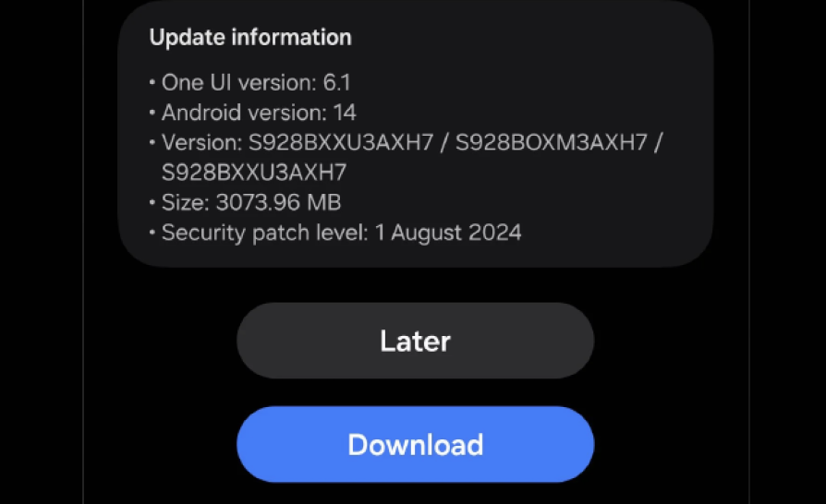
Task: Select the S928BOXM3AXH7 version code
Action: point(551,142)
